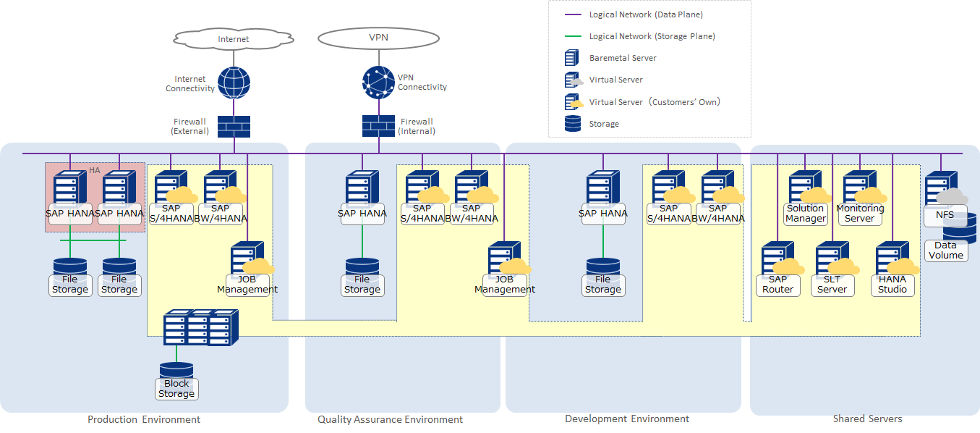Screen dimensions: 980x433
Task: Click the Baremetal Server legend icon
Action: coord(572,58)
